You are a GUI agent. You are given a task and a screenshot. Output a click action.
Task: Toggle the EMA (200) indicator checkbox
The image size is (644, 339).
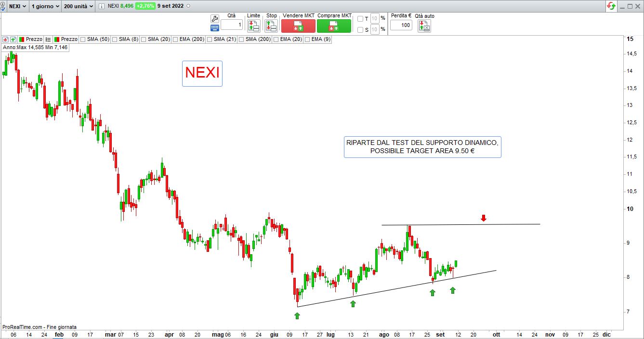click(x=175, y=39)
